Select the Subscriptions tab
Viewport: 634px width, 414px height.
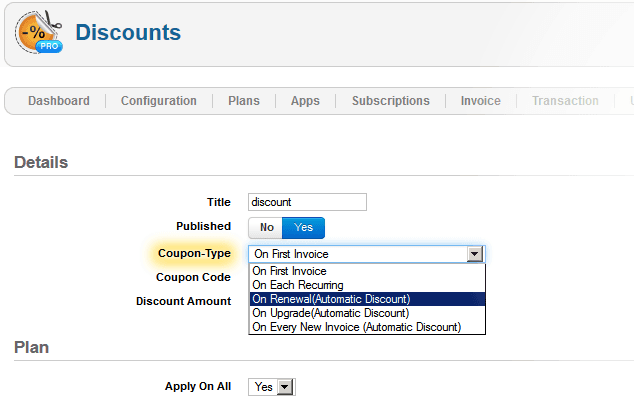tap(391, 101)
